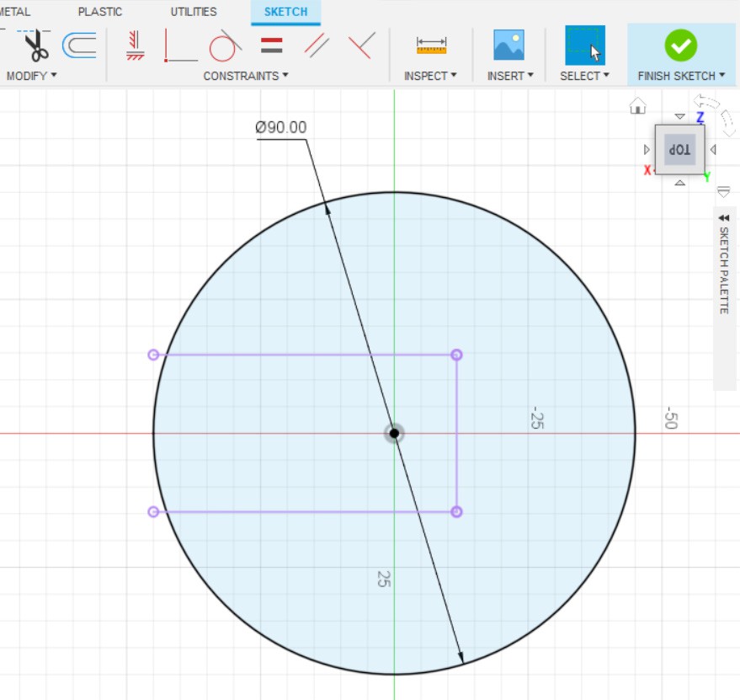The image size is (740, 700).
Task: Click the Measure ruler icon
Action: (x=431, y=45)
